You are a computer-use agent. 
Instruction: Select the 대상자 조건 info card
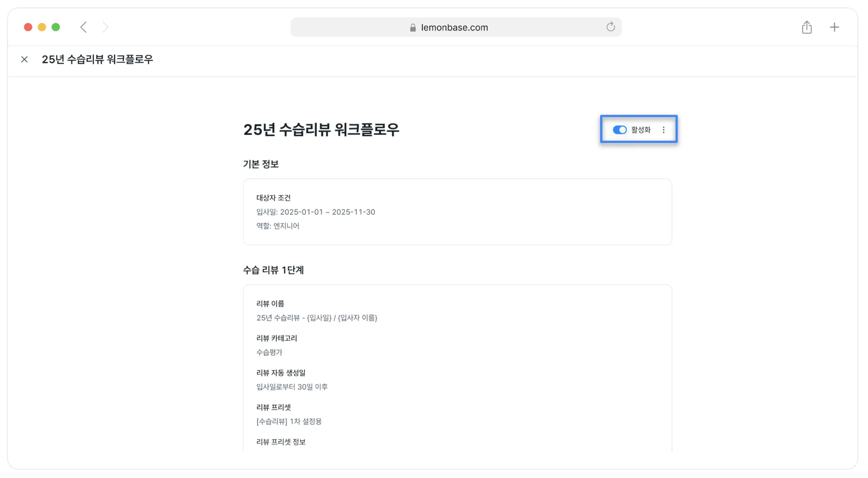pos(458,212)
